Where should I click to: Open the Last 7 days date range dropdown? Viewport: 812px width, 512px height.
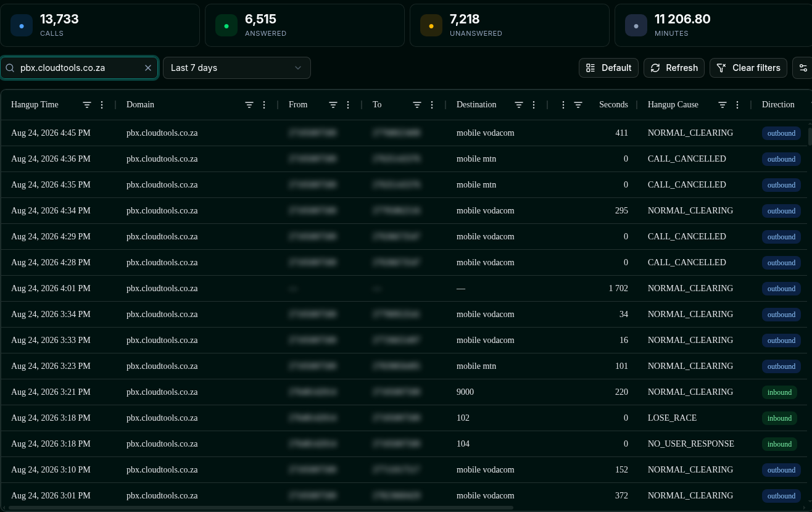(x=237, y=68)
